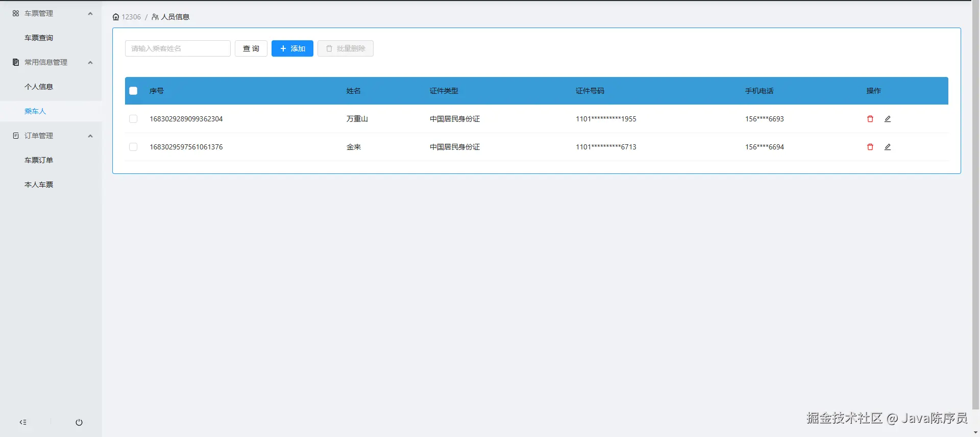Collapse the 车票管理 menu chevron

click(x=90, y=13)
